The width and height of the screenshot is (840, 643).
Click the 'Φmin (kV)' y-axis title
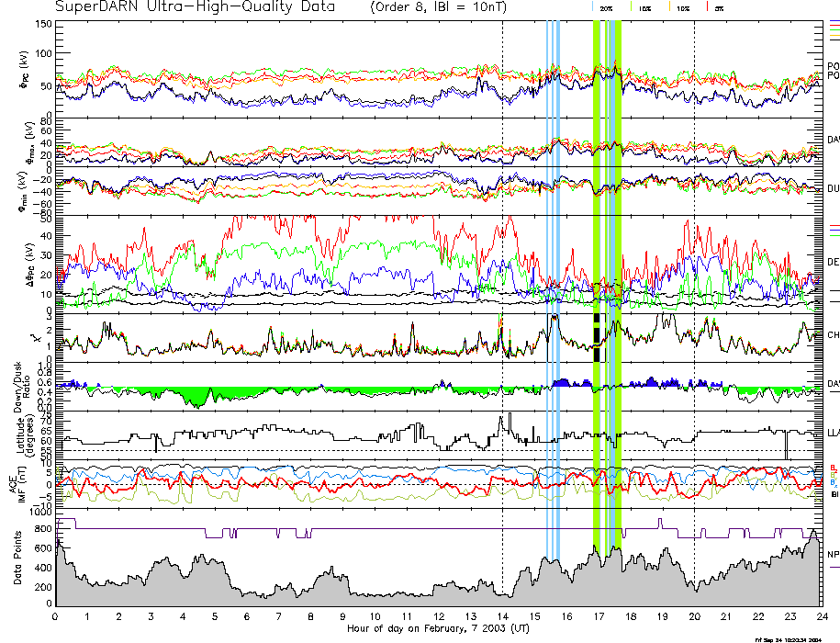[x=23, y=191]
